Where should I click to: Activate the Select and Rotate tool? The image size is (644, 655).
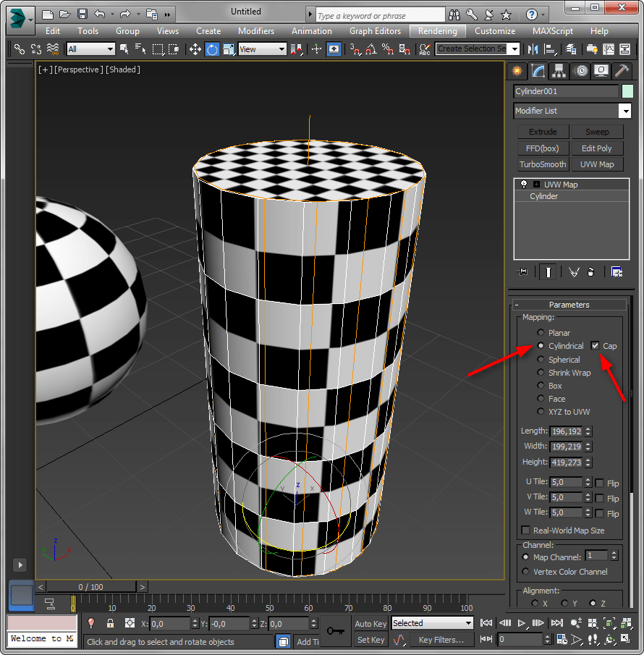pyautogui.click(x=212, y=49)
